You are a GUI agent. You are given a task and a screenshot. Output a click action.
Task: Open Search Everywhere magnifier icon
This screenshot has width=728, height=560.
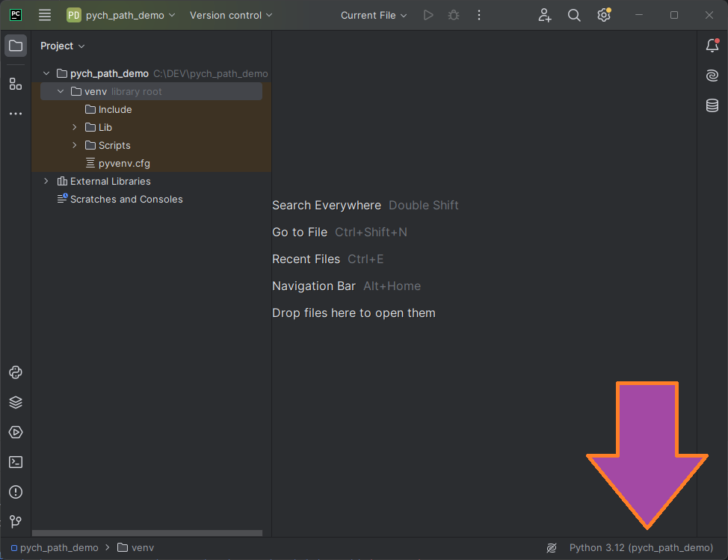click(574, 15)
